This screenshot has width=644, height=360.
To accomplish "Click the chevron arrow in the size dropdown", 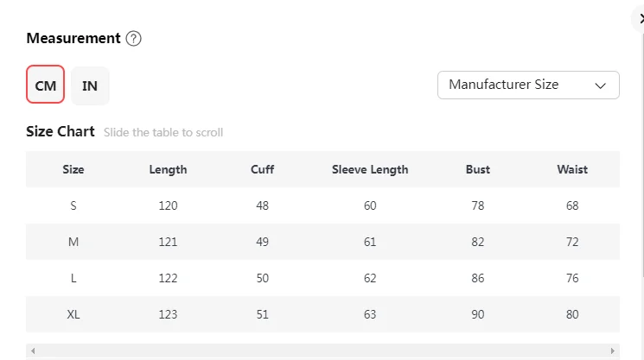I will tap(601, 85).
